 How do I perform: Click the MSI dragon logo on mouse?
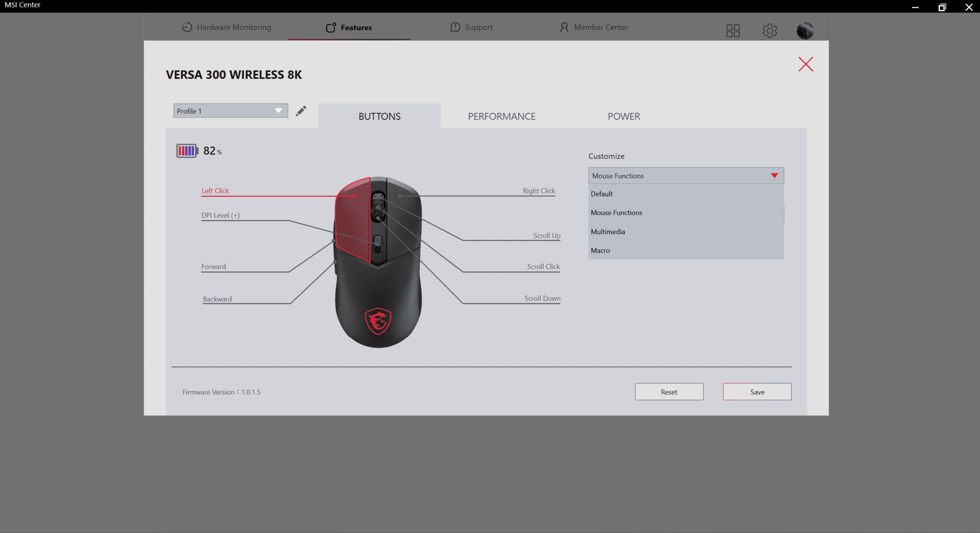378,321
